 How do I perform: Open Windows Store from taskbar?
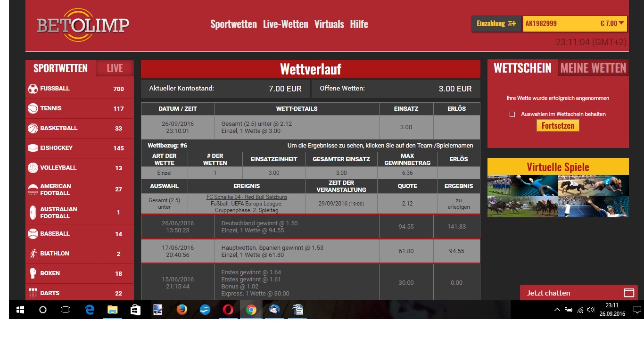click(x=135, y=310)
